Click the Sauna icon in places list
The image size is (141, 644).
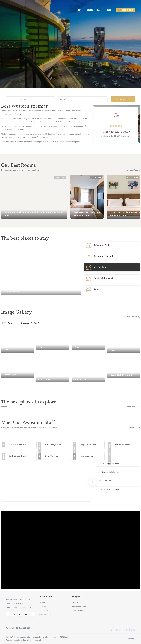pos(88,289)
